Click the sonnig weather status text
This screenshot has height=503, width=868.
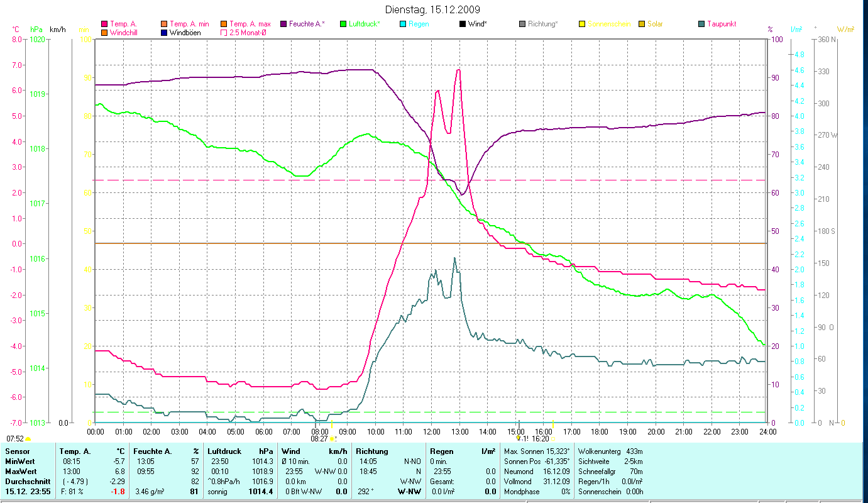point(219,491)
